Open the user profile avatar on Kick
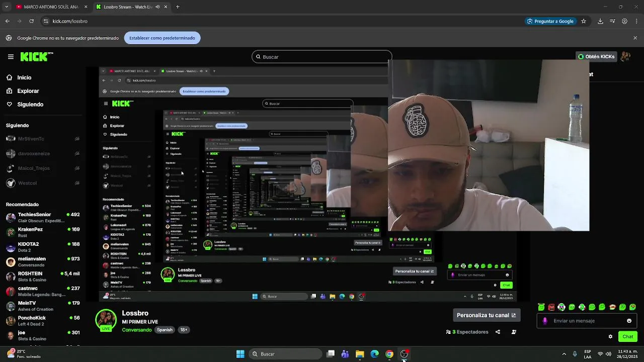Screen dimensions: 644x362 (625, 57)
